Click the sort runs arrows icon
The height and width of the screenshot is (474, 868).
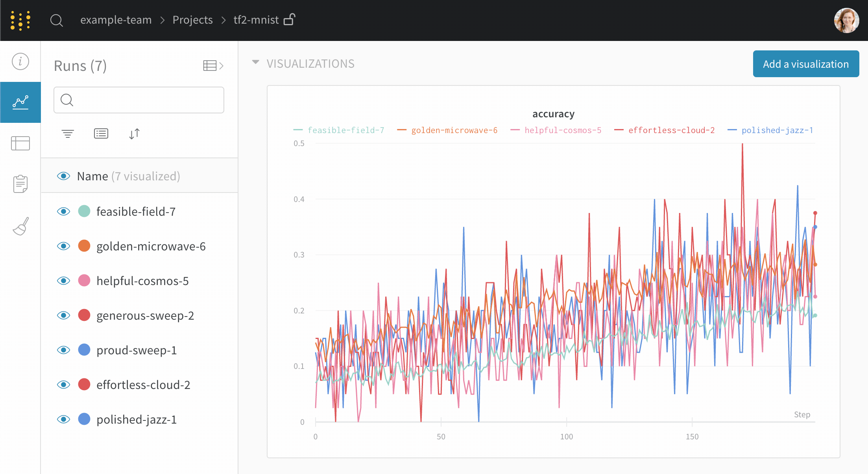134,134
